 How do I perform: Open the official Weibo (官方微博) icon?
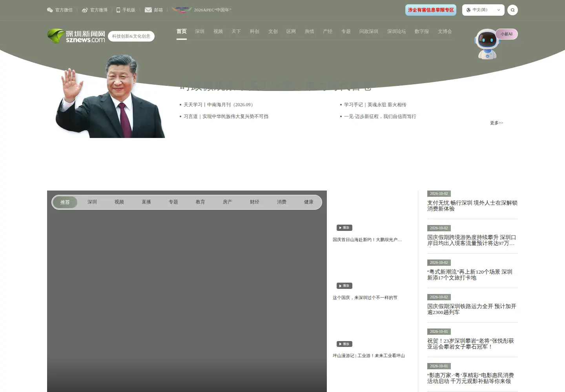click(85, 10)
